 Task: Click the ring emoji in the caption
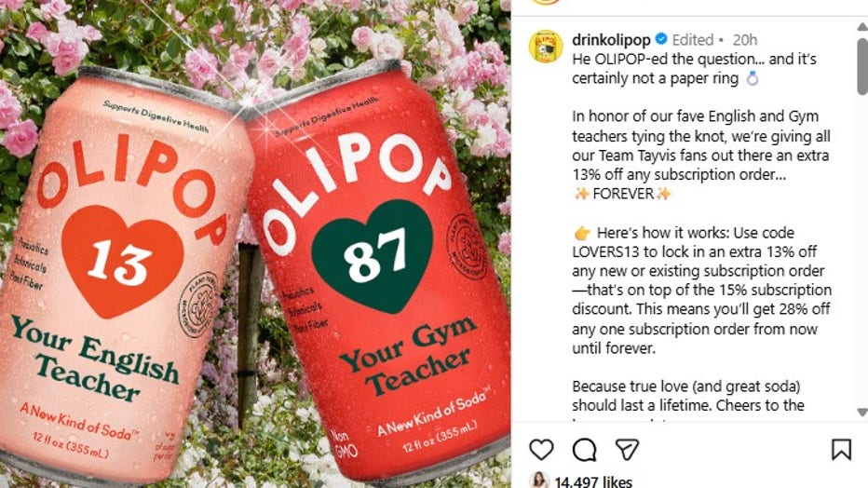pyautogui.click(x=753, y=78)
